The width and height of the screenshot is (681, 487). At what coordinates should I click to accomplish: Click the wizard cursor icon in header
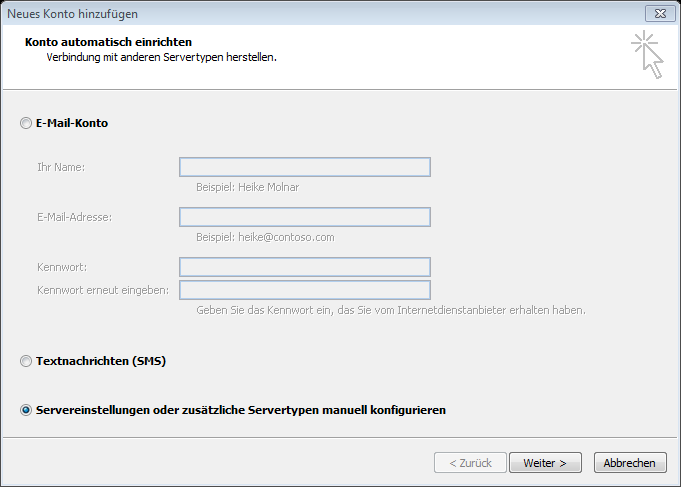click(647, 54)
